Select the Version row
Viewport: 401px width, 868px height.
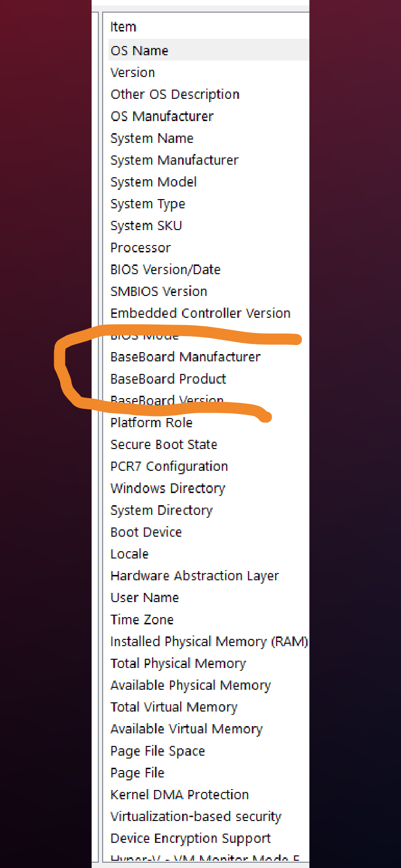tap(133, 73)
